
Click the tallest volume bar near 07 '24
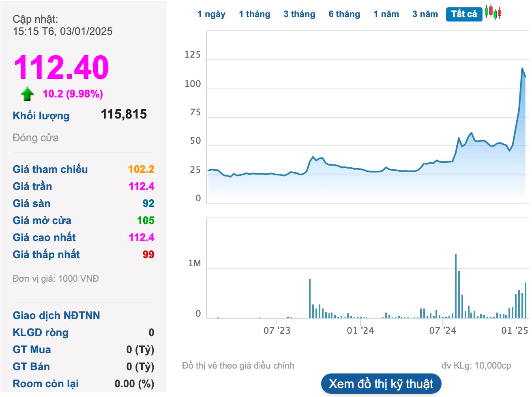[x=456, y=286]
